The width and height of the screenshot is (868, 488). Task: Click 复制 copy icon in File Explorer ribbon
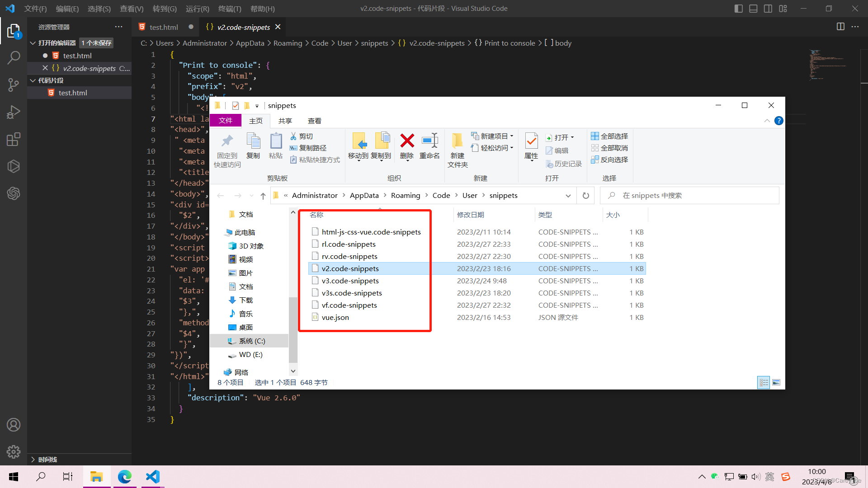[x=253, y=145]
